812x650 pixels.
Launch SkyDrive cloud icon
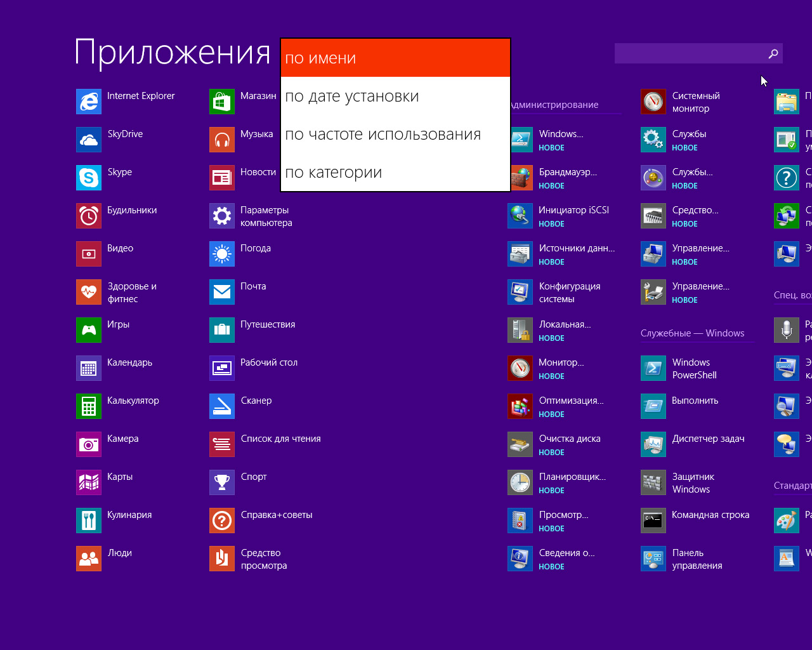click(89, 140)
